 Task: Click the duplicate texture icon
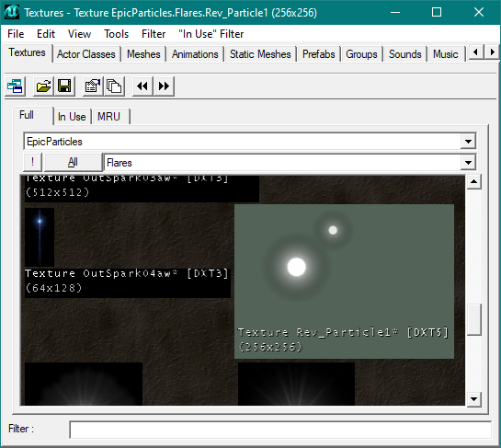(x=114, y=86)
